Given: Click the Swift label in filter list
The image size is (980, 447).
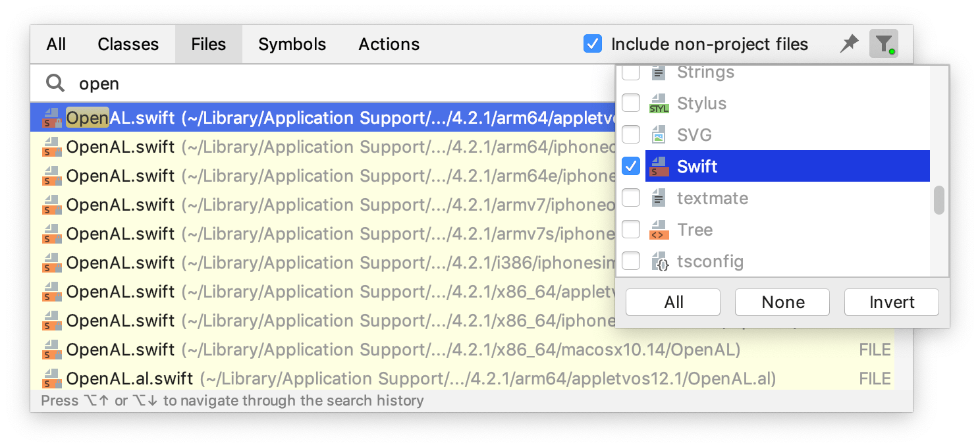Looking at the screenshot, I should (x=697, y=167).
